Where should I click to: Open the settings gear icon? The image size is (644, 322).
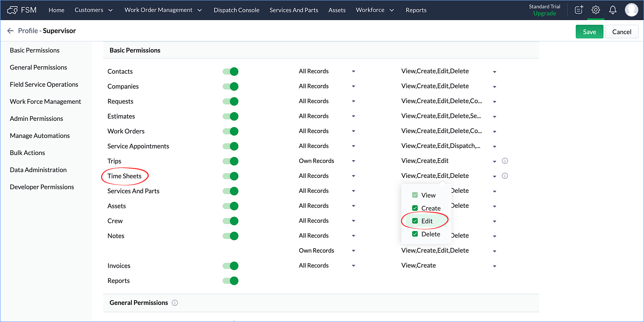[x=596, y=10]
